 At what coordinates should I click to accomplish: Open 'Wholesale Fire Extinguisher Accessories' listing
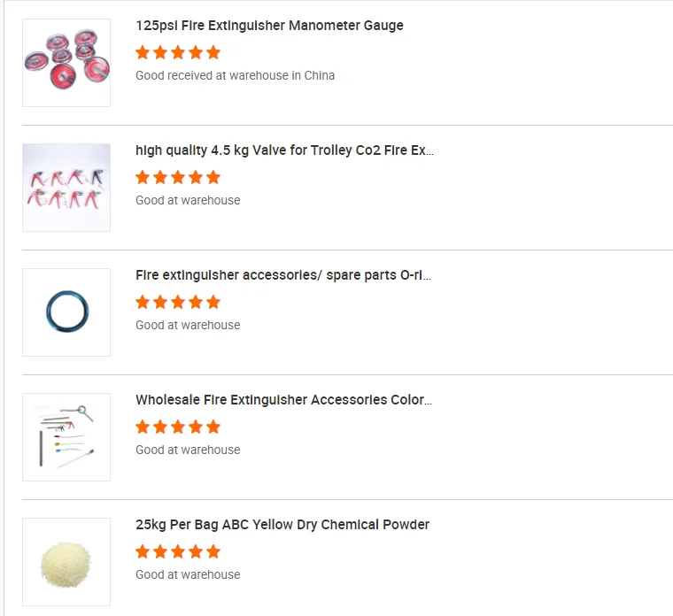coord(283,400)
